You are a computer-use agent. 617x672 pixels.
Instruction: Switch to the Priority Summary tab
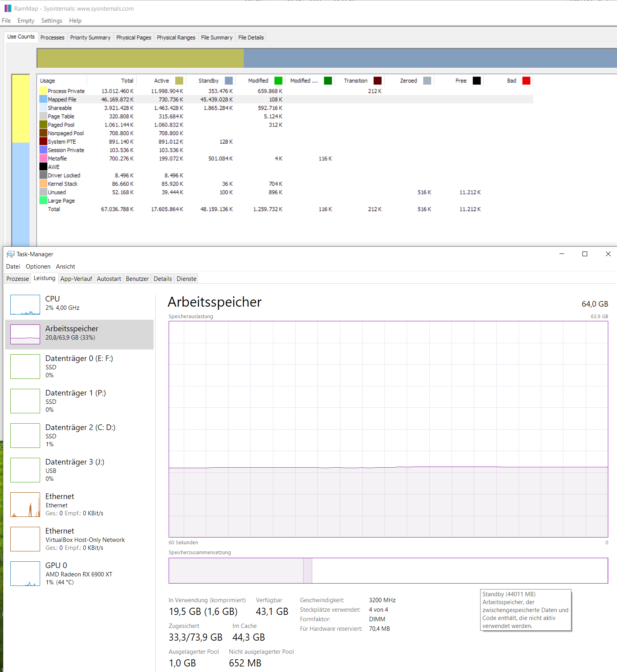pos(90,37)
